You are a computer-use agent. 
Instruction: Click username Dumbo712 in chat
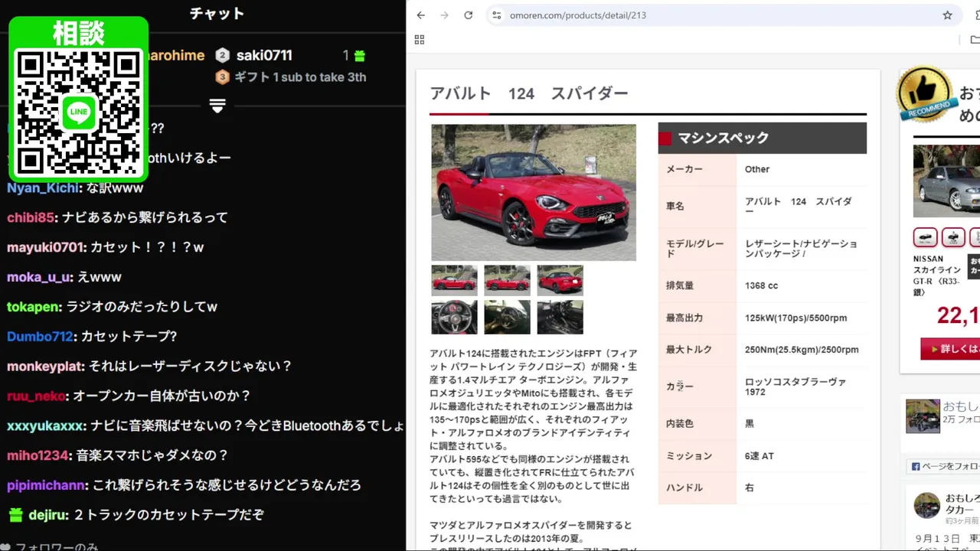point(40,337)
